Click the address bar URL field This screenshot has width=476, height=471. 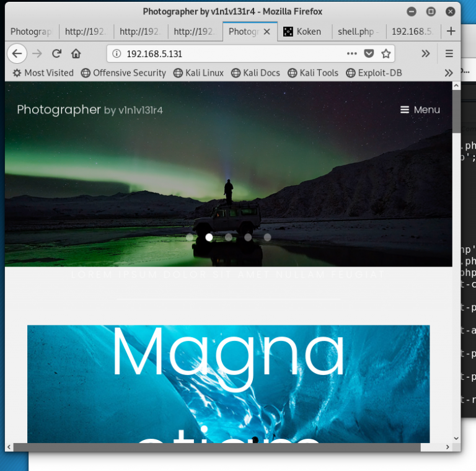229,54
